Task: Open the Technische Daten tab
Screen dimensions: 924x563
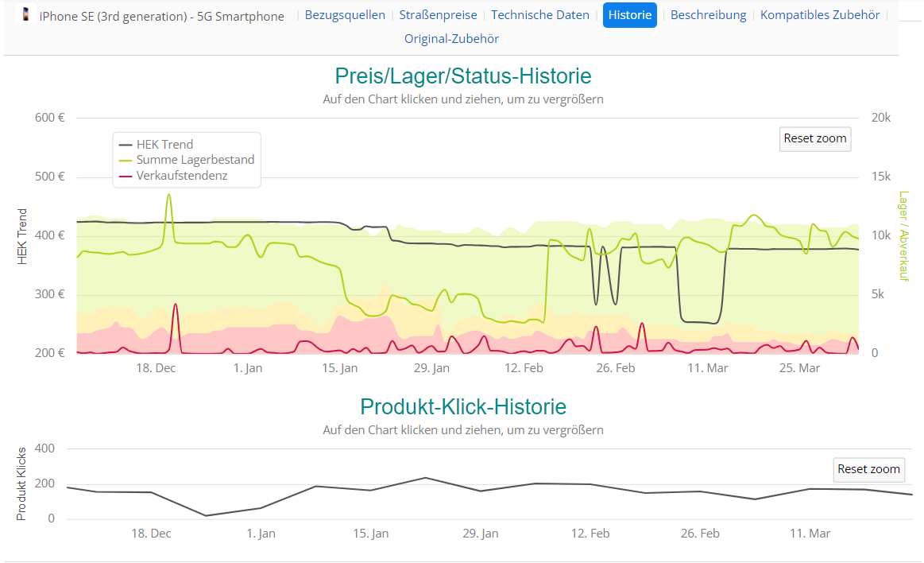Action: coord(540,15)
